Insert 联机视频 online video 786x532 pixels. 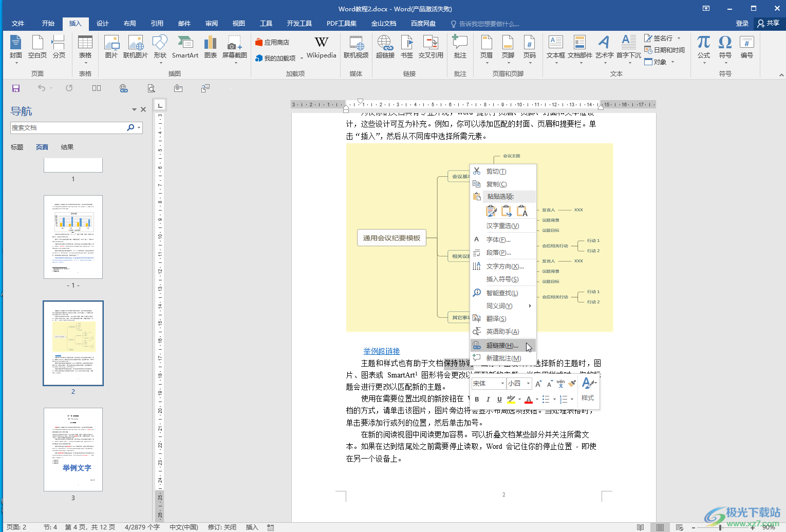pyautogui.click(x=356, y=48)
